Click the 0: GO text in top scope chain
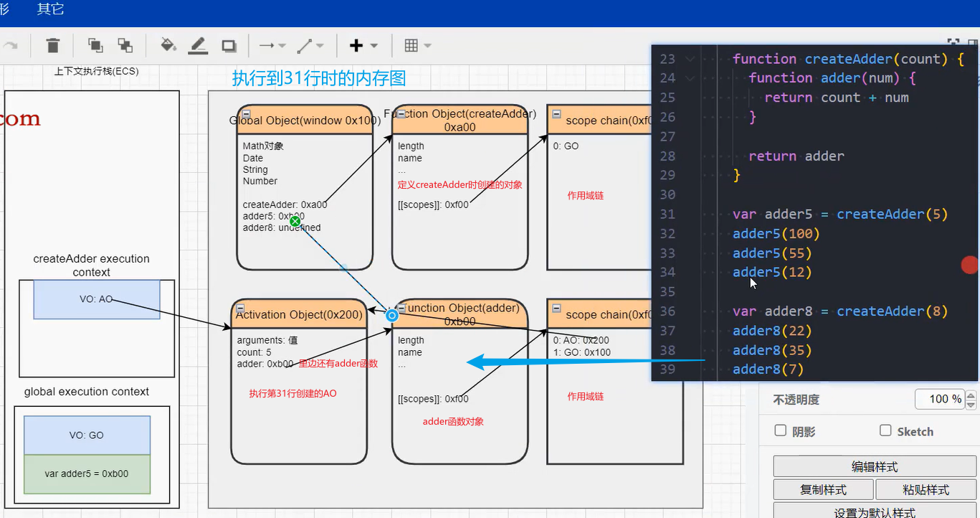 (566, 146)
